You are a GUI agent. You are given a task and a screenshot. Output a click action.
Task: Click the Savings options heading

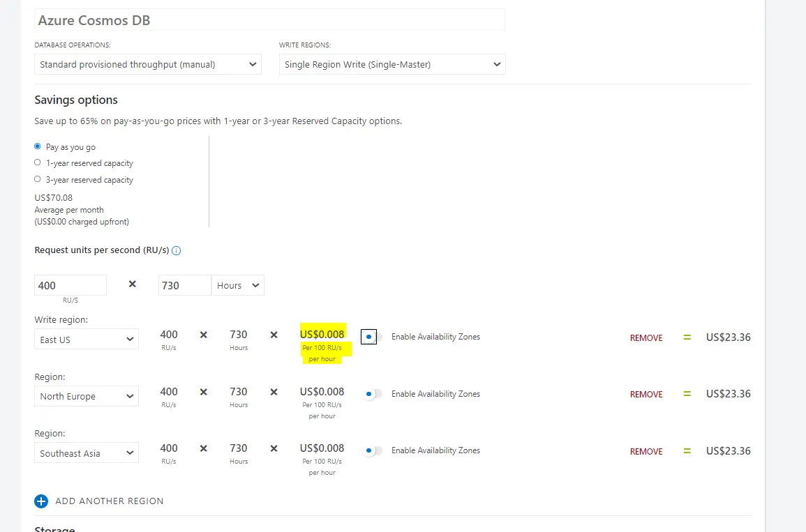(76, 100)
